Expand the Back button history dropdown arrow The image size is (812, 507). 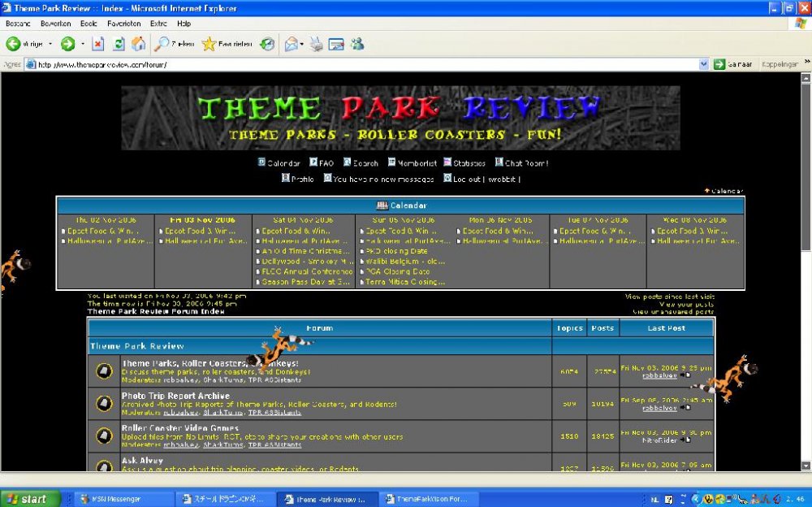pos(50,44)
